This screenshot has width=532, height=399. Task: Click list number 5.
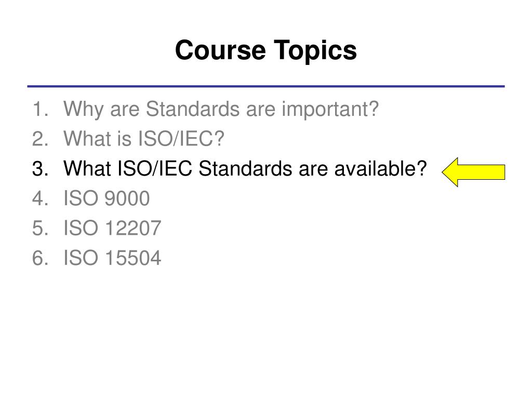click(x=40, y=228)
